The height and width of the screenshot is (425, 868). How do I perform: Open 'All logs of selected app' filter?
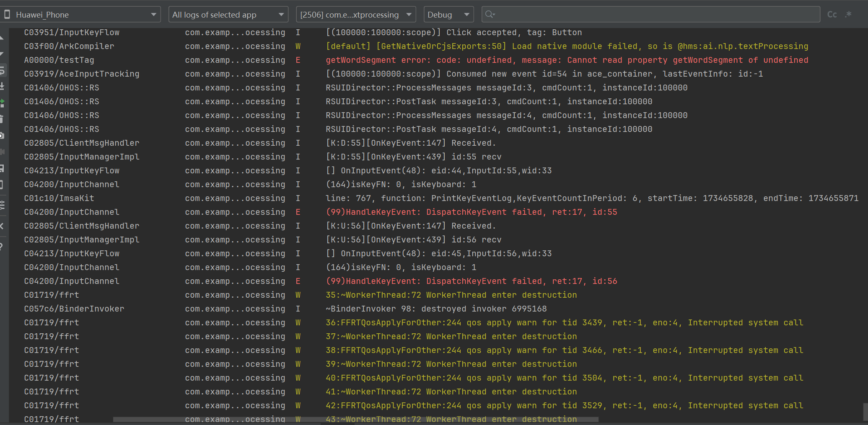(228, 15)
